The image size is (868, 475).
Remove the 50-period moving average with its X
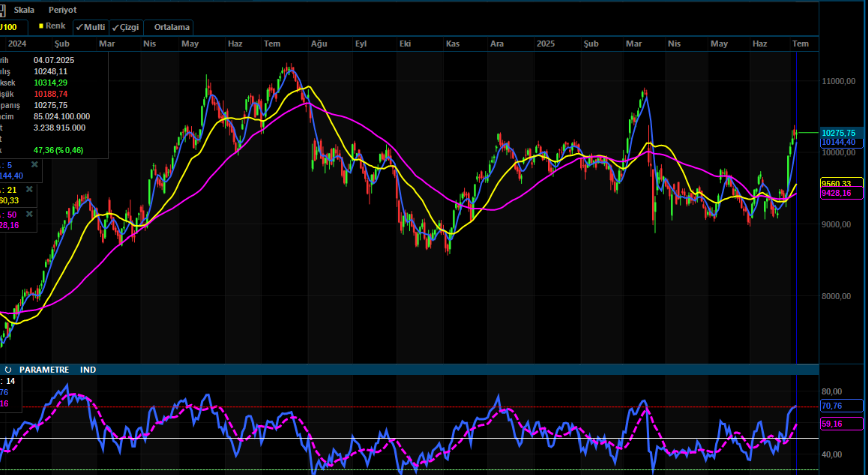pos(30,214)
